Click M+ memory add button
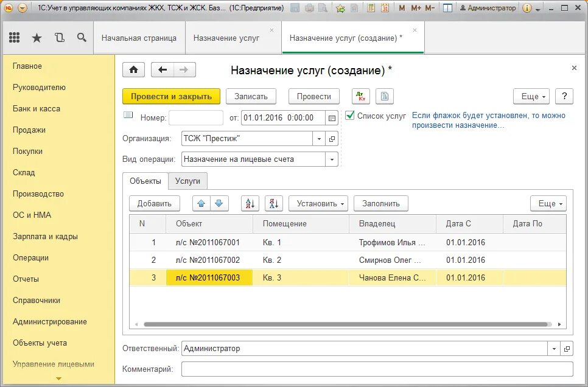The height and width of the screenshot is (387, 588). [416, 7]
